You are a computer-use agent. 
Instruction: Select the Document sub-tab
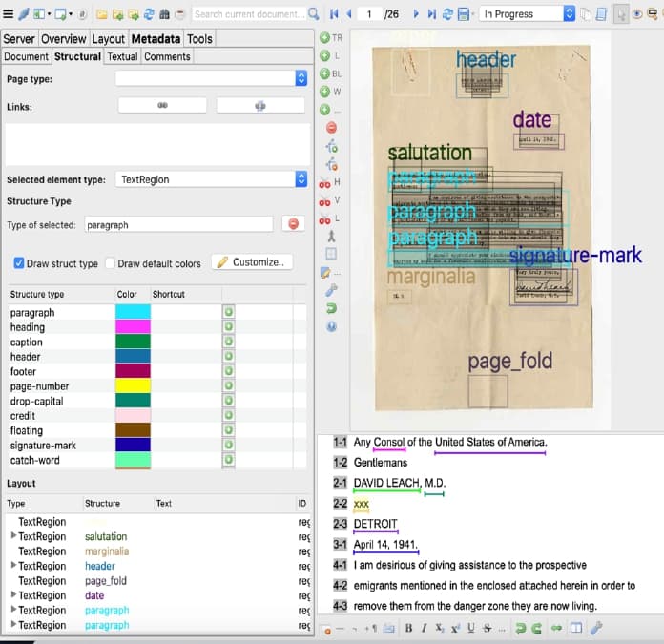[27, 56]
